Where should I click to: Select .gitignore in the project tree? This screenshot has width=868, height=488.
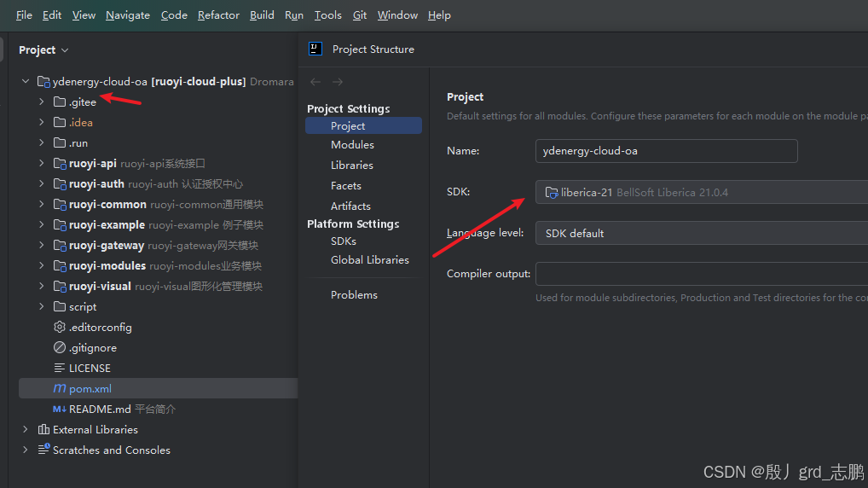tap(159, 348)
